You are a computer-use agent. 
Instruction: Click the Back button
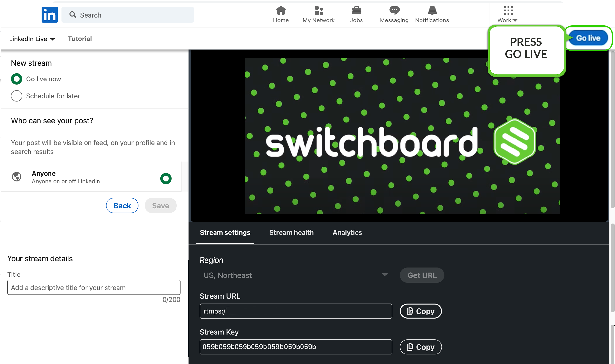coord(122,206)
